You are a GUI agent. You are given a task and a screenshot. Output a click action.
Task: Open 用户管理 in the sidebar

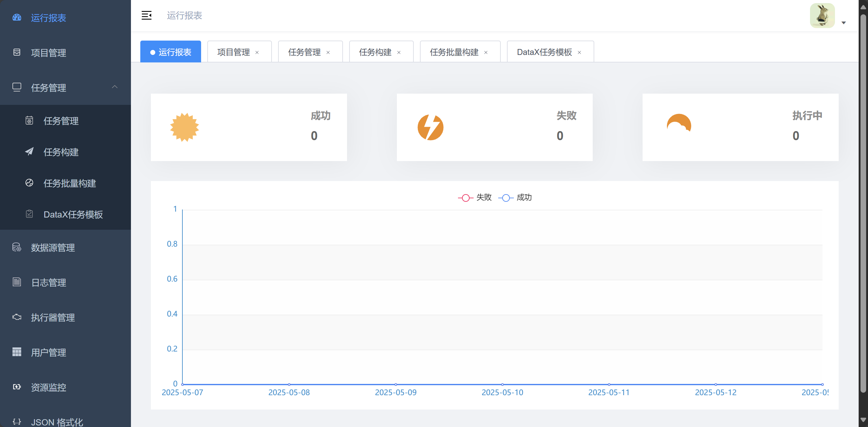(49, 352)
